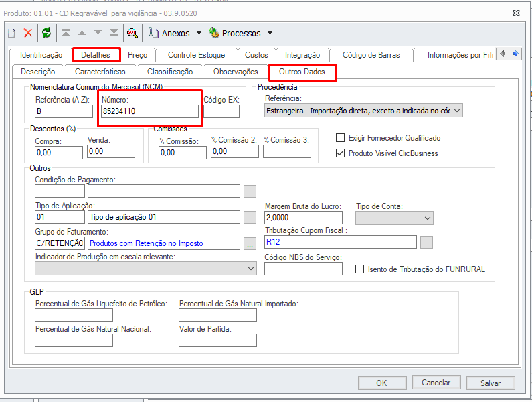Switch to the Preço tab
Viewport: 532px width, 402px height.
click(x=137, y=55)
